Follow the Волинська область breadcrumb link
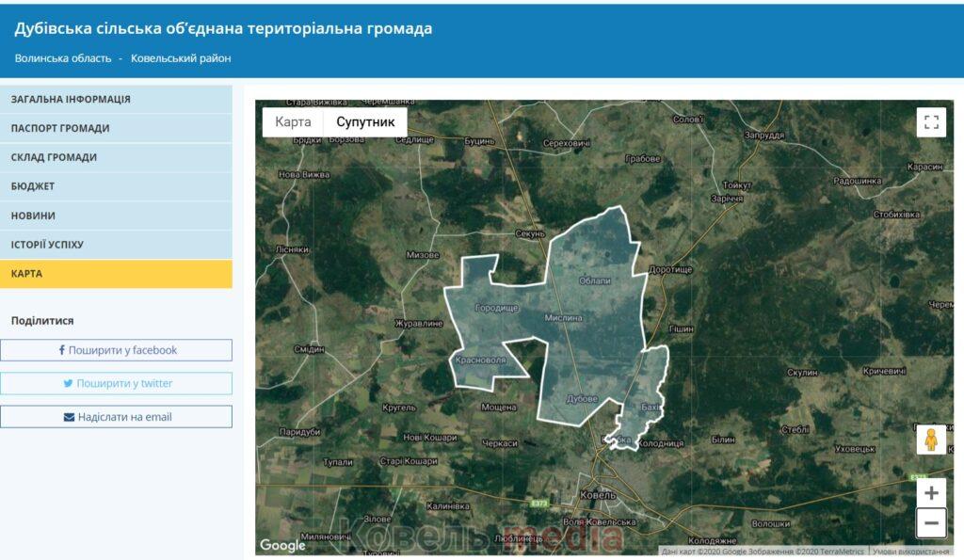 (x=63, y=58)
